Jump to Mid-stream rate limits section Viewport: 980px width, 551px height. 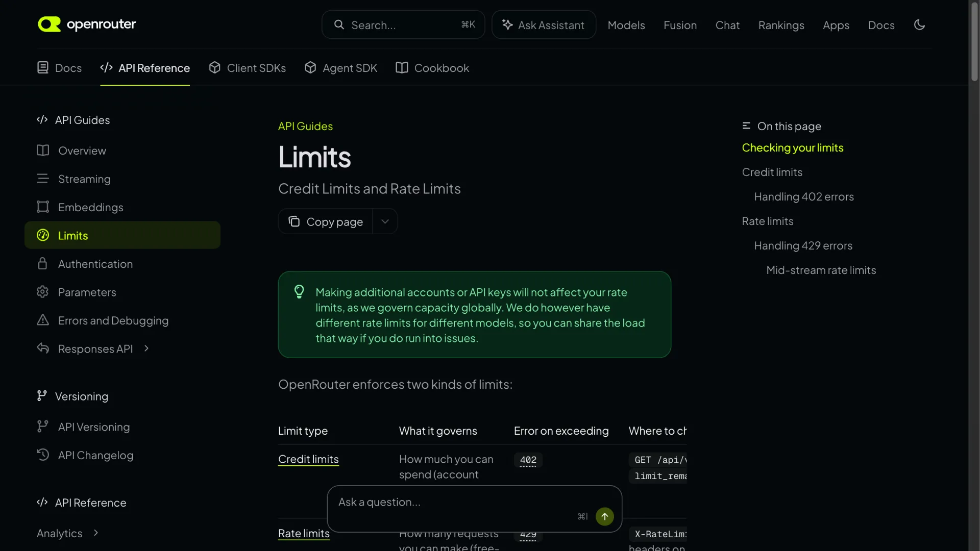coord(821,270)
